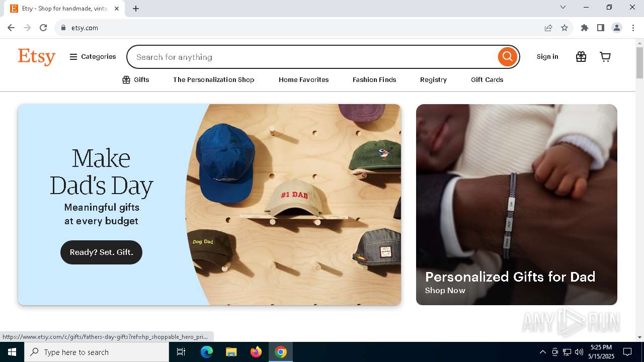Close the Etsy tab
This screenshot has width=644, height=362.
[117, 9]
